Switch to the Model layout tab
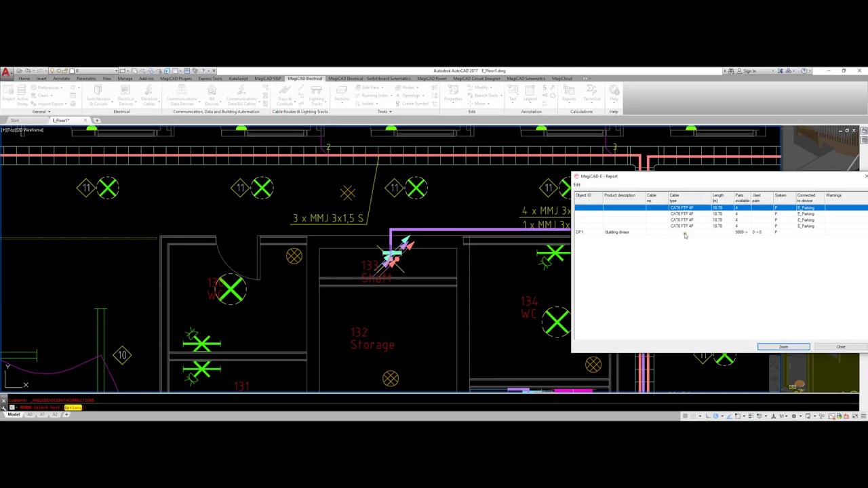Viewport: 868px width, 488px height. click(14, 414)
